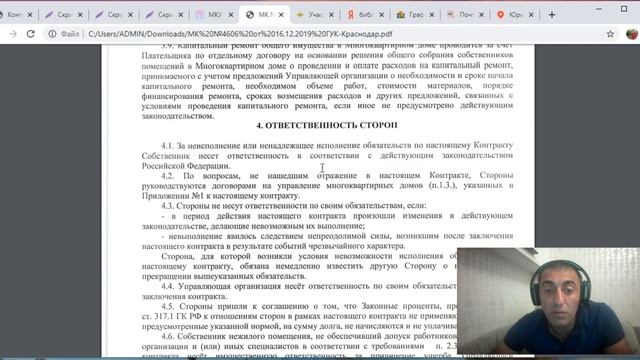Maximize the Chrome window
The width and height of the screenshot is (640, 360).
pyautogui.click(x=624, y=9)
